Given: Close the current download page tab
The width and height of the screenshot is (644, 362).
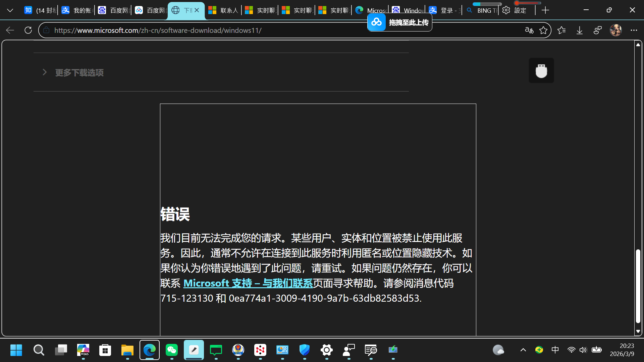Looking at the screenshot, I should (197, 10).
